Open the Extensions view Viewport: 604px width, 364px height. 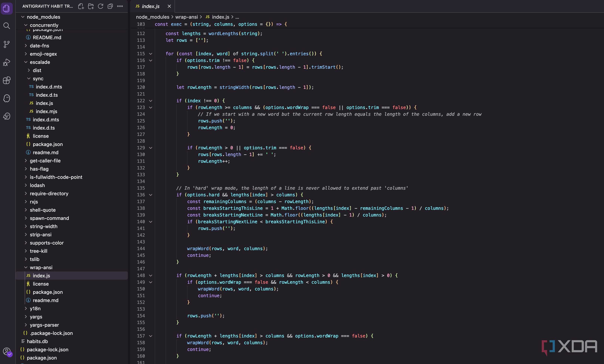[7, 80]
